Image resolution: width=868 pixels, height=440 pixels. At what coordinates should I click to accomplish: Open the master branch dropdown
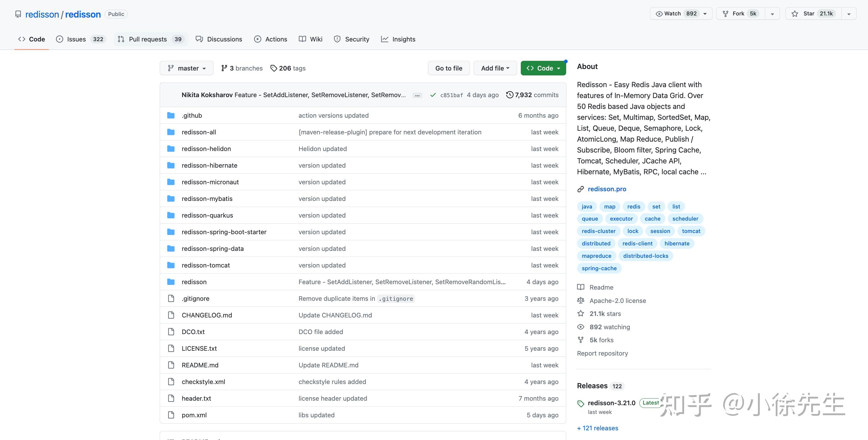(x=186, y=68)
